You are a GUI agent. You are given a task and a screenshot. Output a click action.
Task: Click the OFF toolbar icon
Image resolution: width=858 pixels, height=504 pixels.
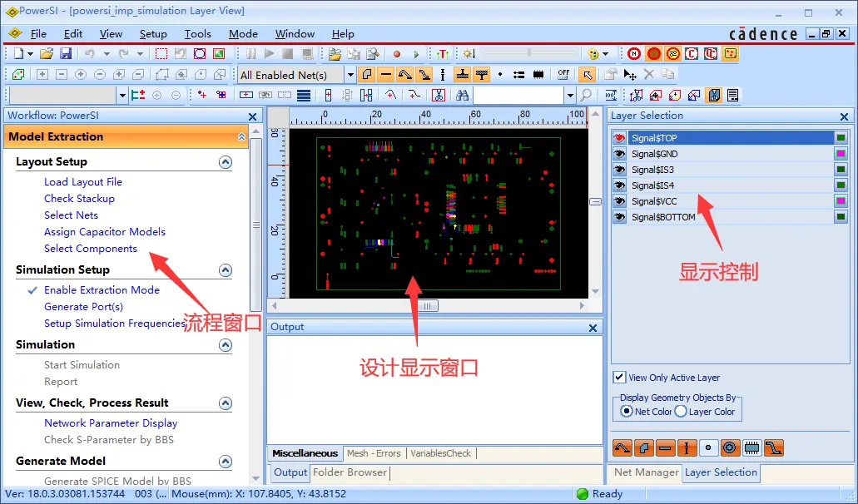click(563, 74)
